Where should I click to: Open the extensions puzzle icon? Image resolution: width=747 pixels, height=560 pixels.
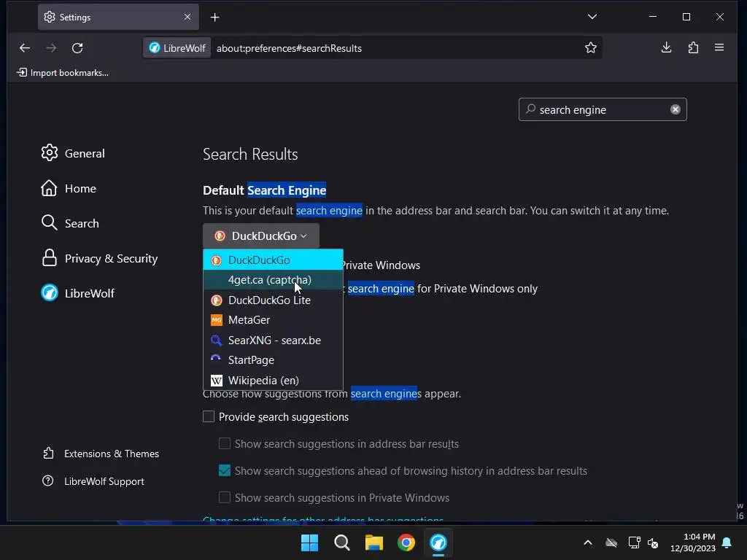(693, 47)
